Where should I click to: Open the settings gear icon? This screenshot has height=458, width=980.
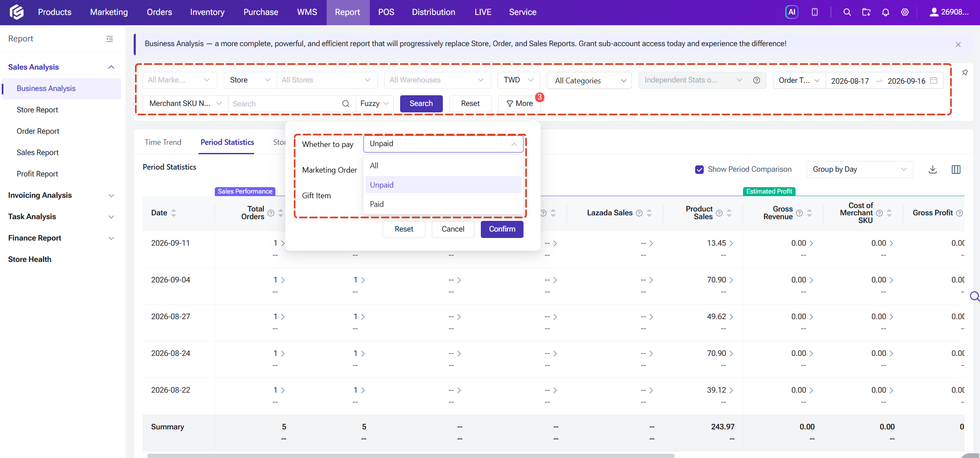[905, 12]
